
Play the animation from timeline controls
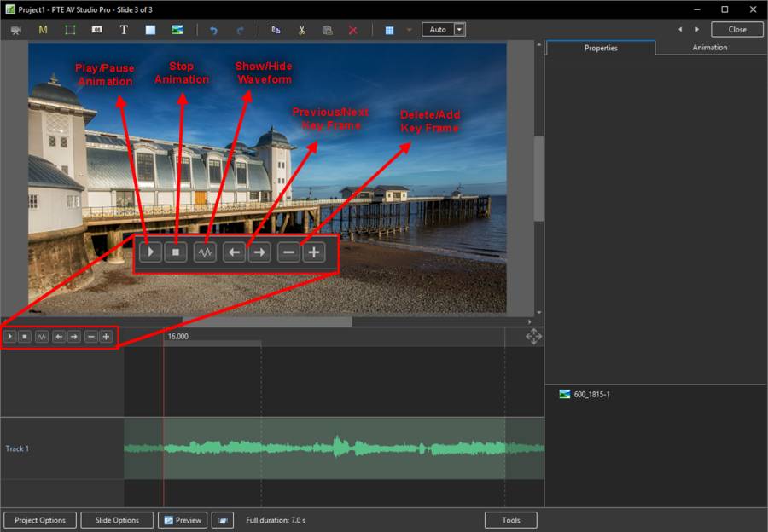point(10,337)
